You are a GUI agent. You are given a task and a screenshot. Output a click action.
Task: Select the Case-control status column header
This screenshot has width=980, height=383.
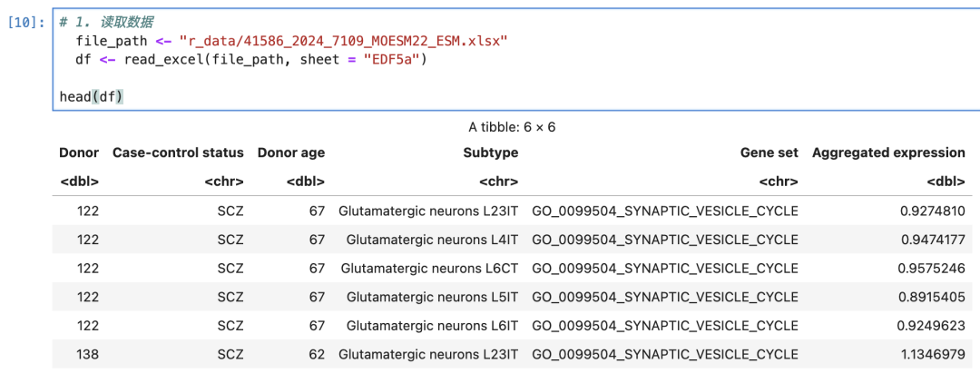tap(178, 152)
